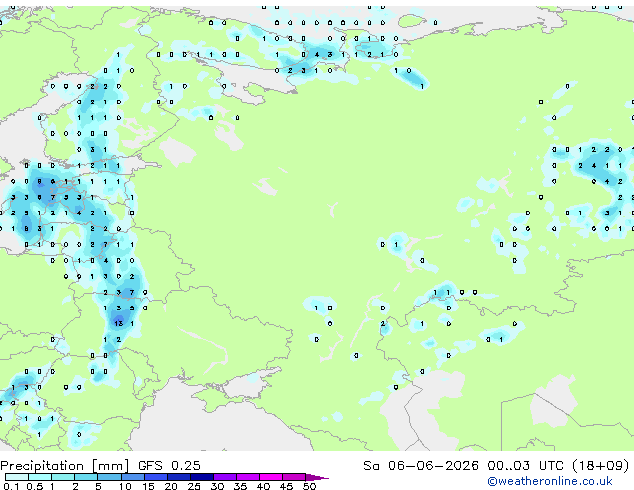Click the legend tick label '15'
Viewport: 634px width, 490px height.
148,486
